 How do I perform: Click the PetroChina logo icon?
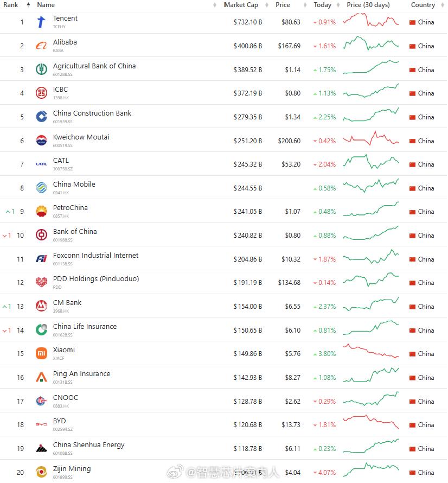41,212
